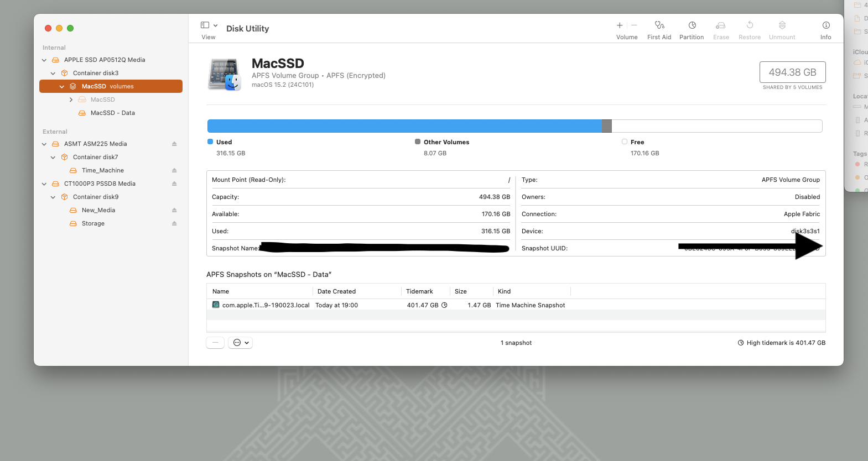The width and height of the screenshot is (868, 461).
Task: Eject the New_Media volume
Action: pyautogui.click(x=174, y=210)
